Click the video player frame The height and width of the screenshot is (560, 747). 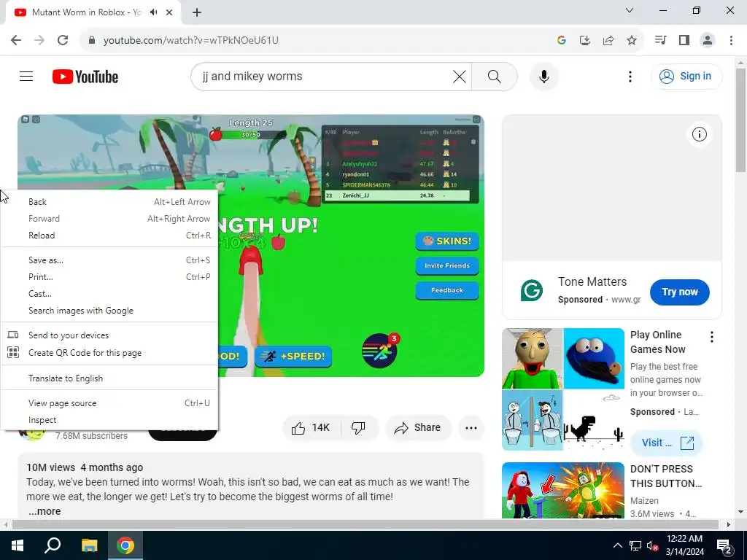coord(251,246)
